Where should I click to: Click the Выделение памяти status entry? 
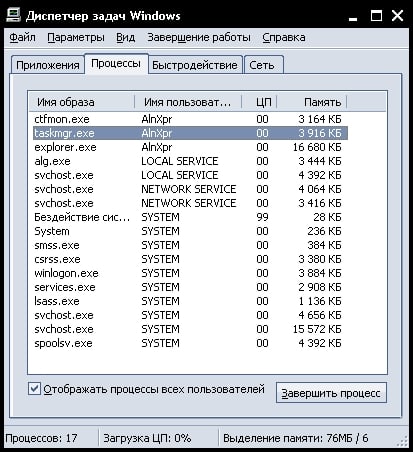[x=296, y=438]
